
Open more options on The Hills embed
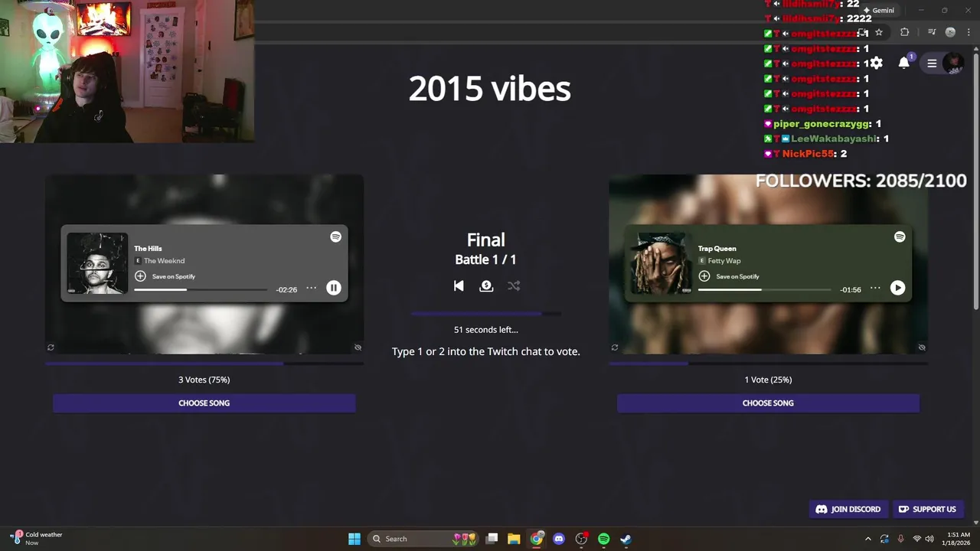[311, 288]
